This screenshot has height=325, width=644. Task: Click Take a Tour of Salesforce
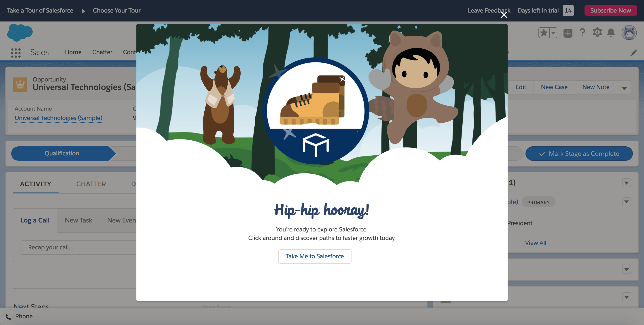pyautogui.click(x=40, y=11)
